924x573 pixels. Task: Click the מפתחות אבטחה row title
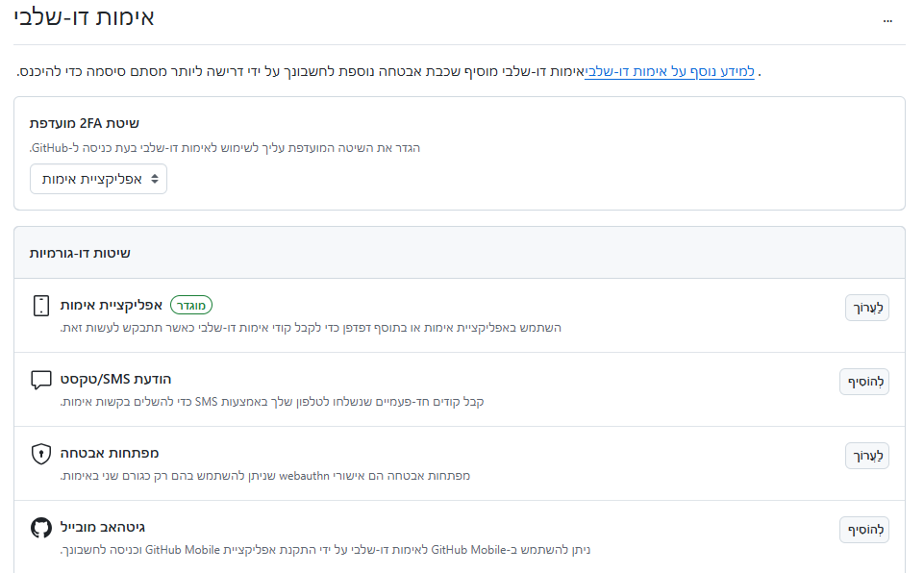110,454
